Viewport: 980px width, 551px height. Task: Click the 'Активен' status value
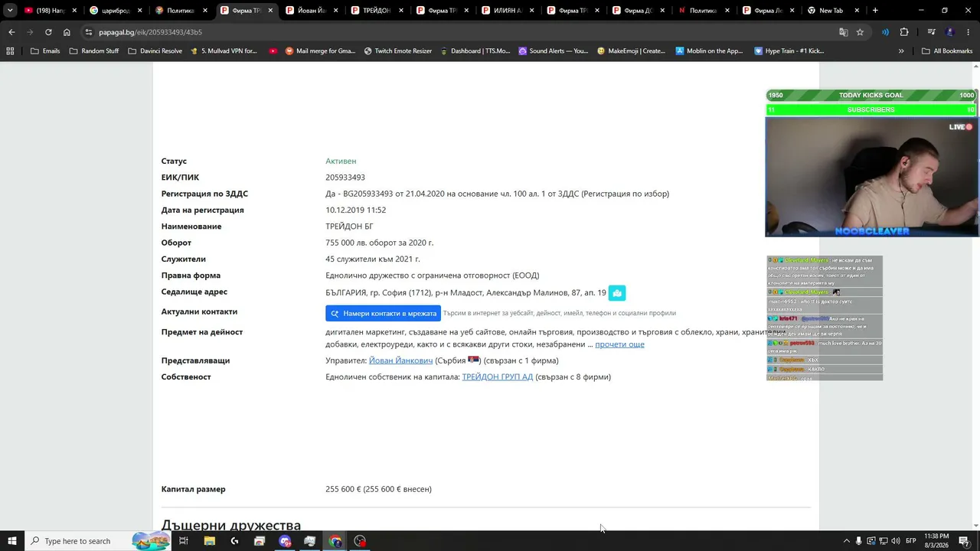(x=341, y=161)
